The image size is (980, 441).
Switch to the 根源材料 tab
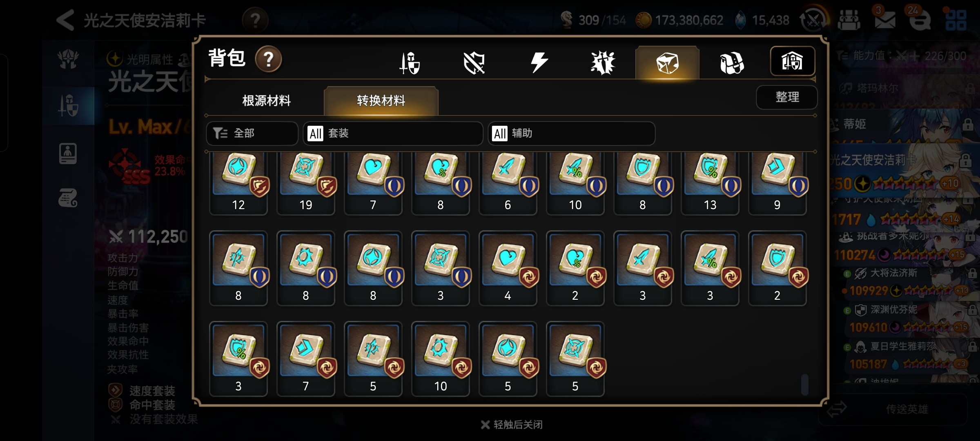[266, 100]
